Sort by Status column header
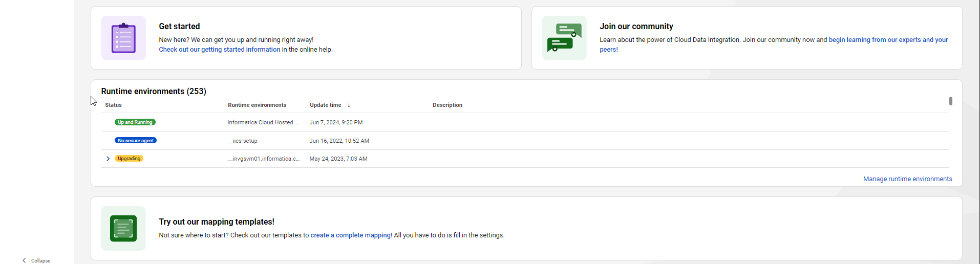Screen dimensions: 980x264 (113, 105)
